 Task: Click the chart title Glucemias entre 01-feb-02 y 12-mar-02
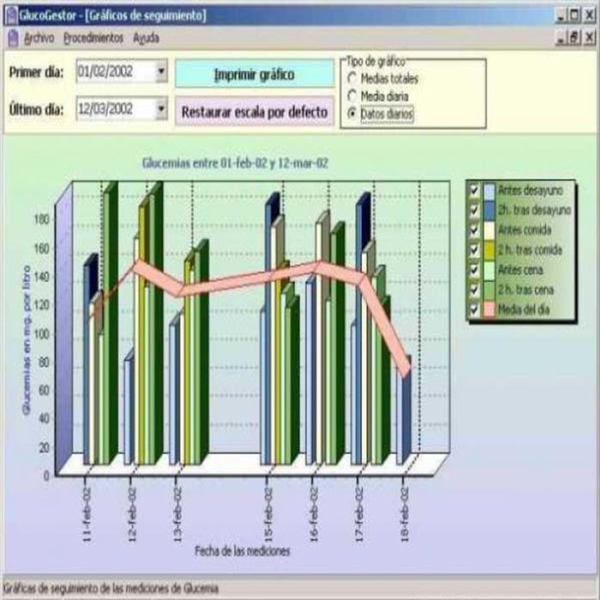[x=235, y=163]
